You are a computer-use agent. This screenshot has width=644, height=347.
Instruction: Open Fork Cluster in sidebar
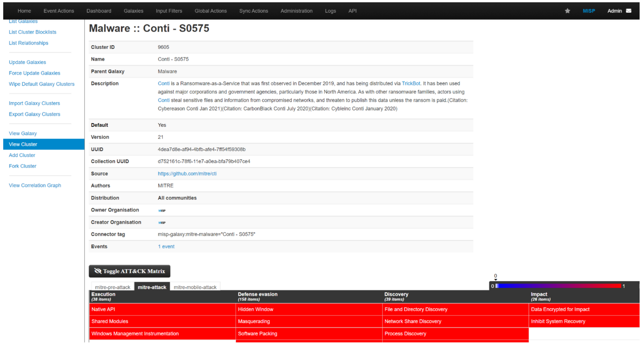[23, 166]
